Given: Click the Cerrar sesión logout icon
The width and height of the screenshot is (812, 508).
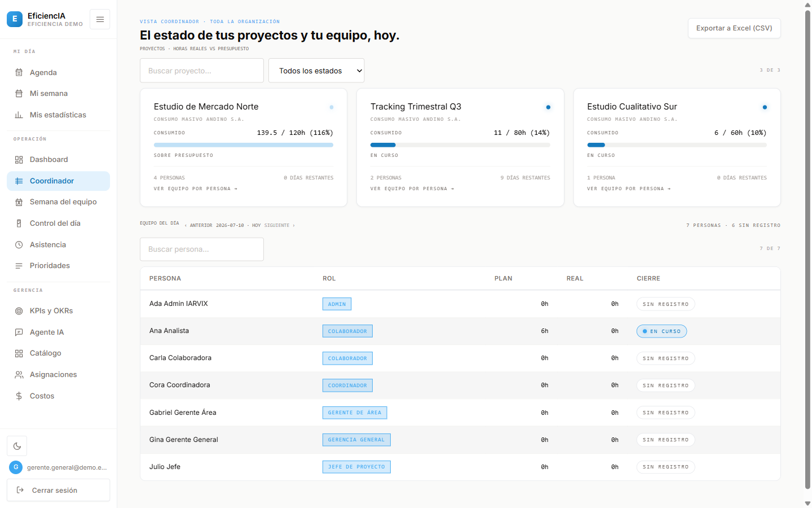Looking at the screenshot, I should [x=20, y=490].
